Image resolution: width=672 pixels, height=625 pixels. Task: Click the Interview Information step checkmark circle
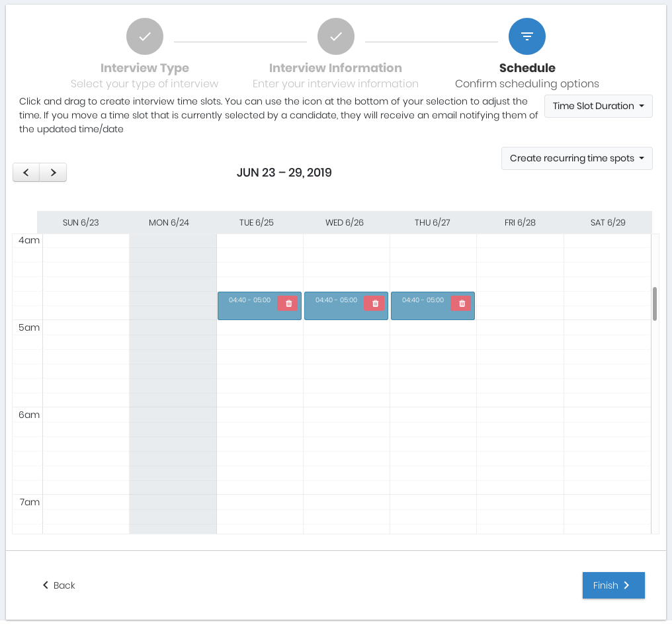coord(336,36)
